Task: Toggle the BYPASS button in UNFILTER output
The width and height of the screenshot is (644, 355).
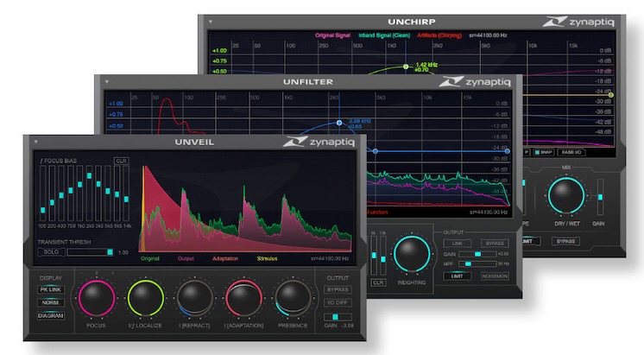Action: (495, 244)
